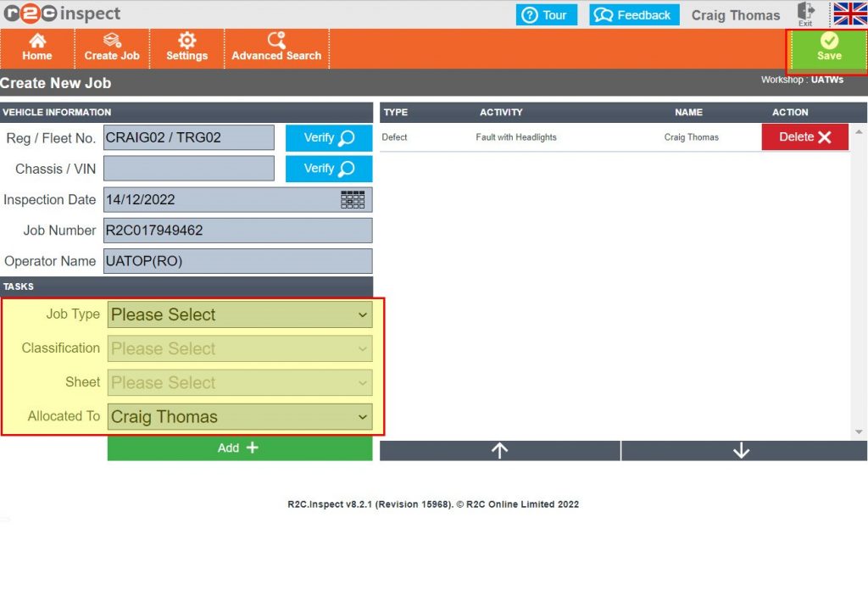Viewport: 868px width, 601px height.
Task: Expand the Classification dropdown
Action: click(x=240, y=348)
